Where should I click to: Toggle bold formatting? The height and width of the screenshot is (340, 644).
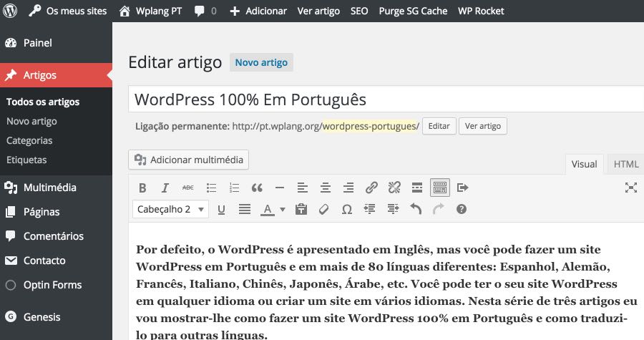click(142, 188)
